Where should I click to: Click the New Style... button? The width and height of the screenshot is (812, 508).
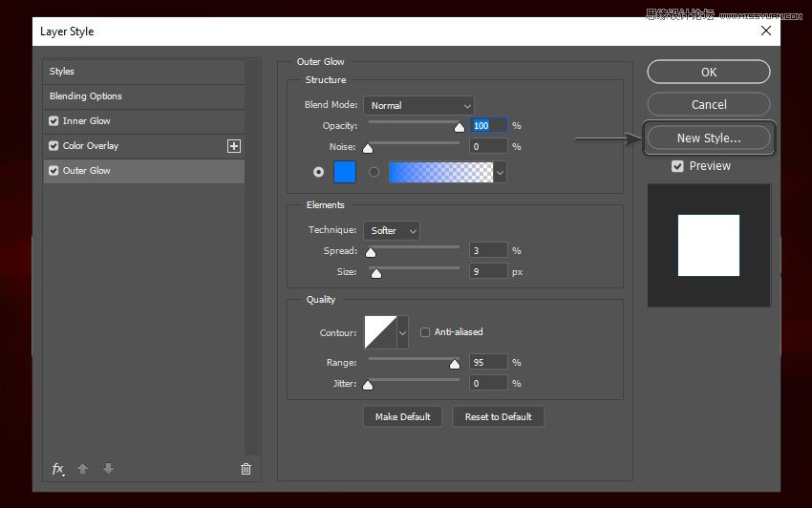coord(708,138)
